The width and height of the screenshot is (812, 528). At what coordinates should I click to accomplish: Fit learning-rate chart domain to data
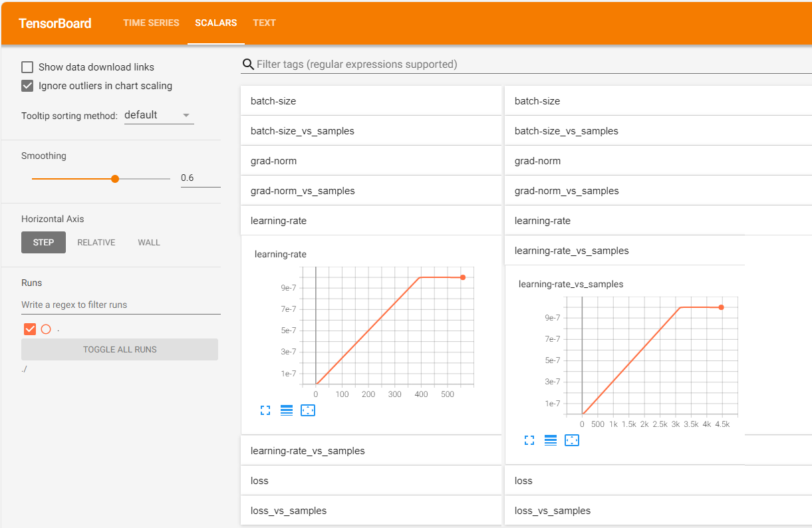tap(307, 410)
